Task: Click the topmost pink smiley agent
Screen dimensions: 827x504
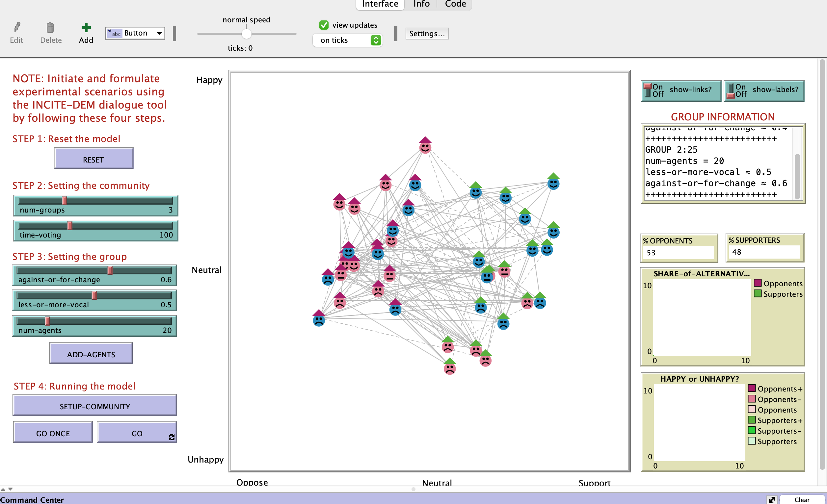Action: click(x=425, y=147)
